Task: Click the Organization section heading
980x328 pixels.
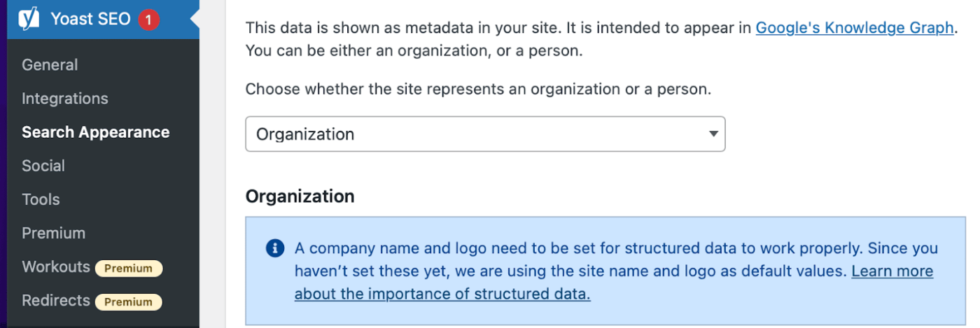Action: tap(300, 197)
